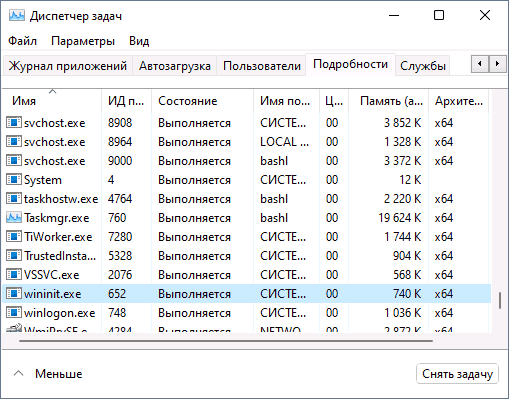The width and height of the screenshot is (509, 399).
Task: Click wininit.exe process name
Action: pyautogui.click(x=53, y=294)
